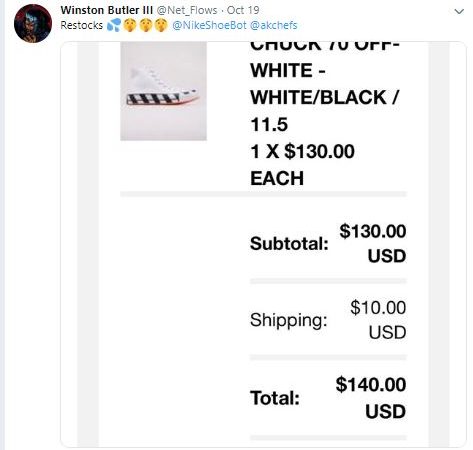Expand the tweet options chevron menu
Viewport: 473px width, 450px height.
click(x=459, y=12)
